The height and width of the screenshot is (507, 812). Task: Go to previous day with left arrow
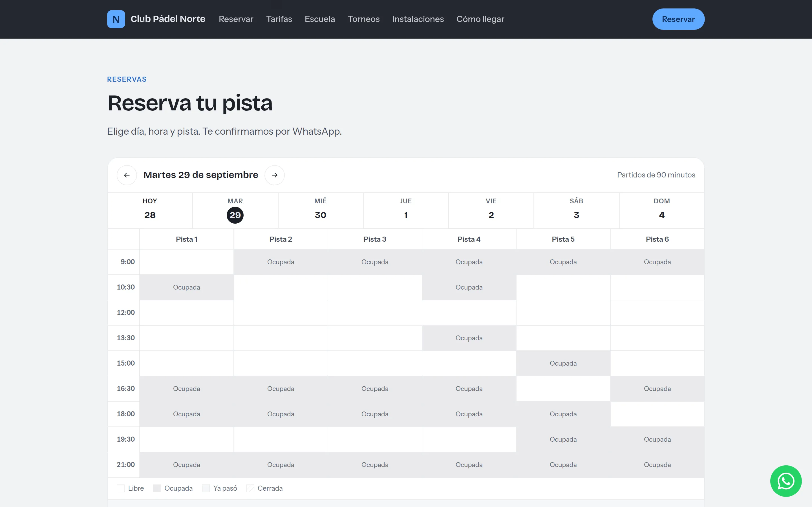127,175
